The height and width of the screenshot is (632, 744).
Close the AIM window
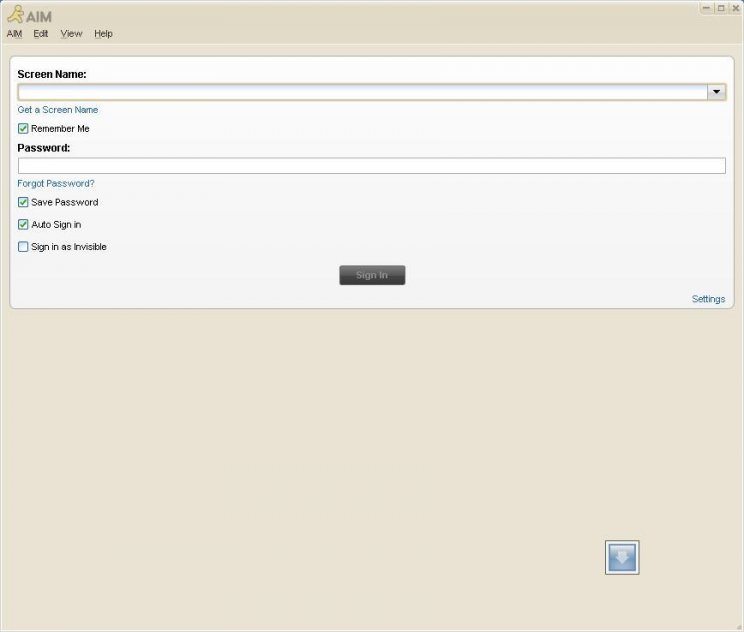pos(735,8)
